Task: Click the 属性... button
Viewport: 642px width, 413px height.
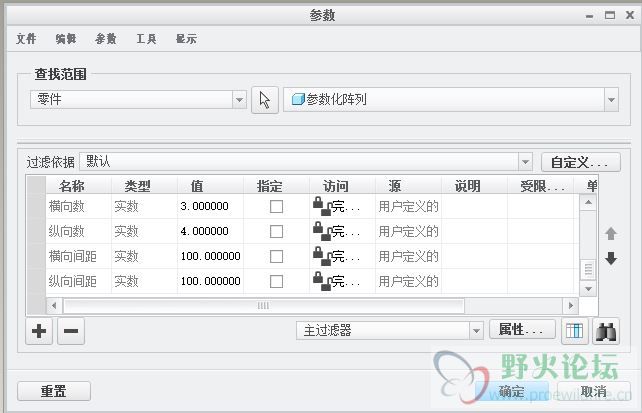Action: (522, 329)
